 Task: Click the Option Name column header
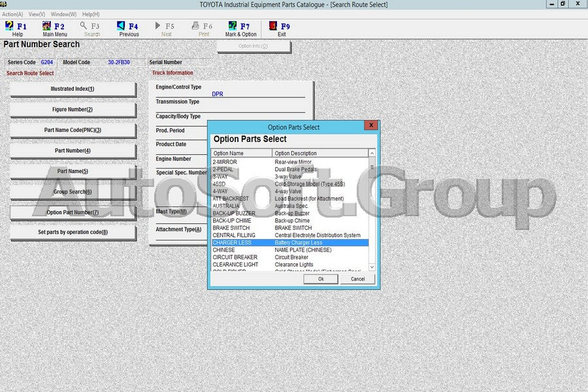coord(242,154)
